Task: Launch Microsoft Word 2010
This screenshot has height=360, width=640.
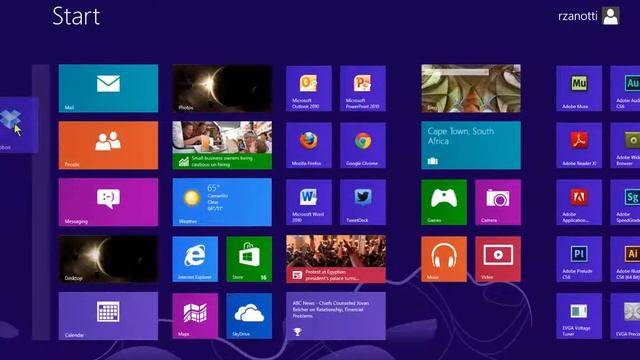Action: 309,202
